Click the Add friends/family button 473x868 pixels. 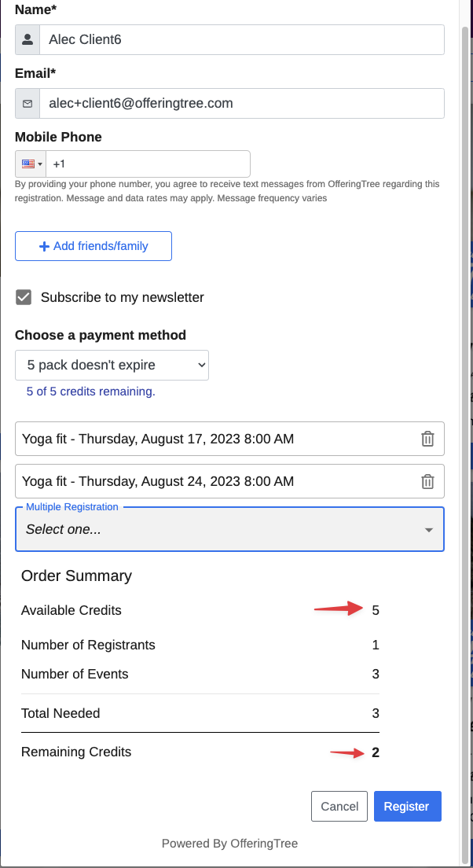[93, 246]
